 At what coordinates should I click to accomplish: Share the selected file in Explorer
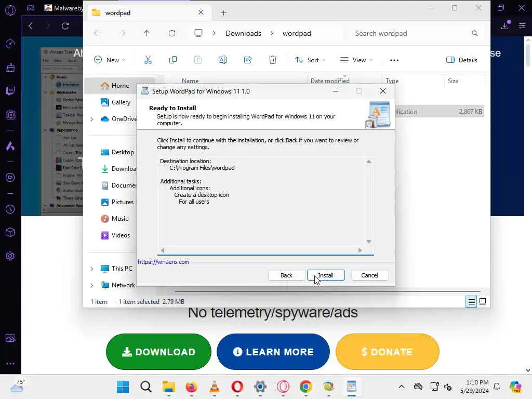coord(248,60)
